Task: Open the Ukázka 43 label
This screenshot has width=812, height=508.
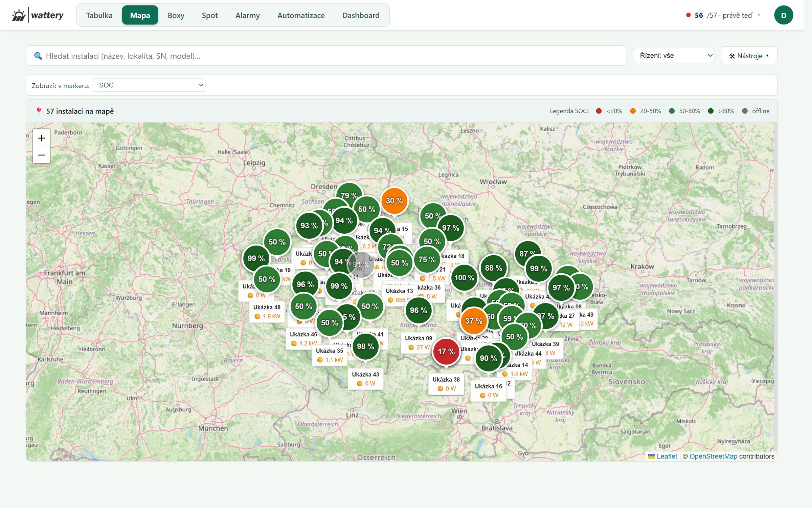Action: pos(365,379)
